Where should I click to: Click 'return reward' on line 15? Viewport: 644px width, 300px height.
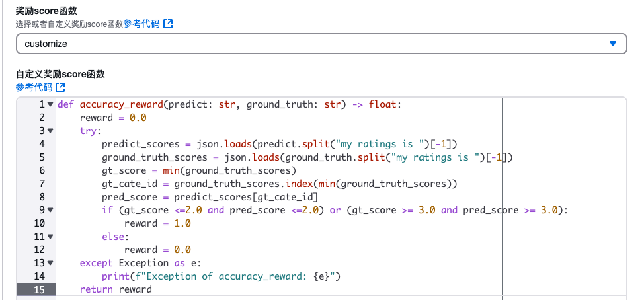click(116, 289)
